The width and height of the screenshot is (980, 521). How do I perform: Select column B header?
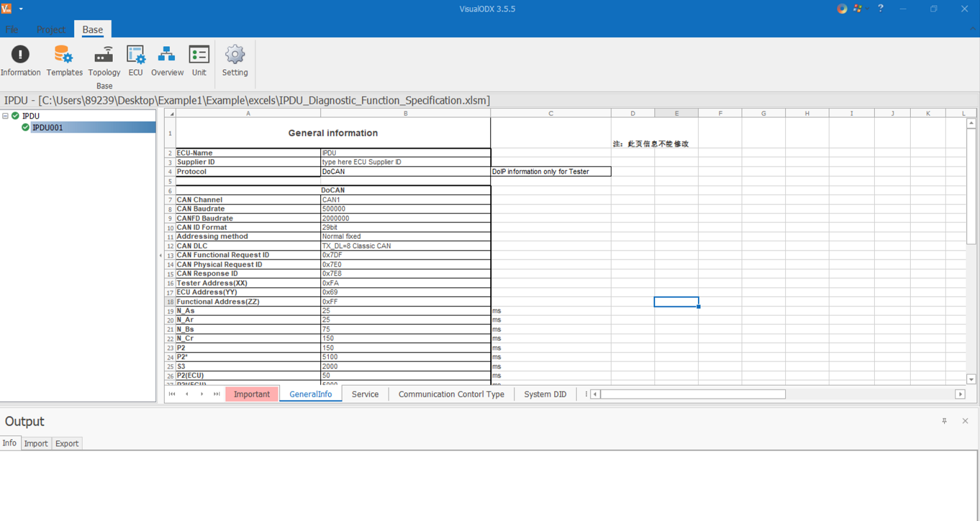point(406,113)
